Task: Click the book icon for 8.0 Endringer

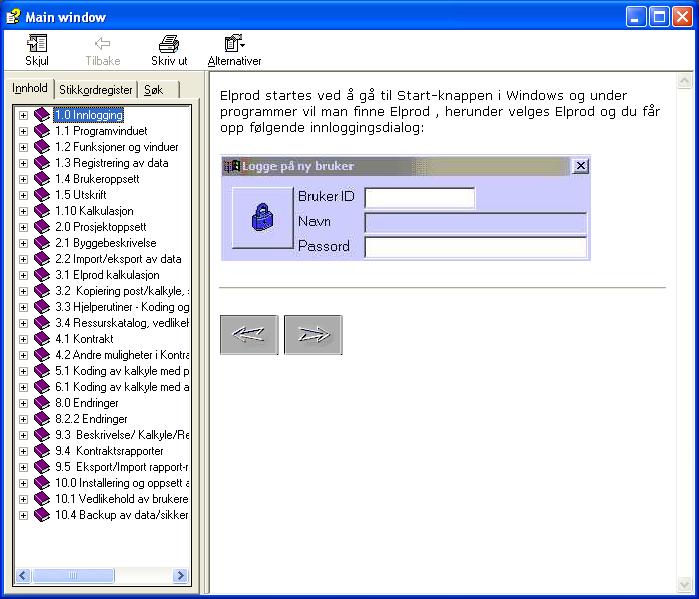Action: point(41,403)
